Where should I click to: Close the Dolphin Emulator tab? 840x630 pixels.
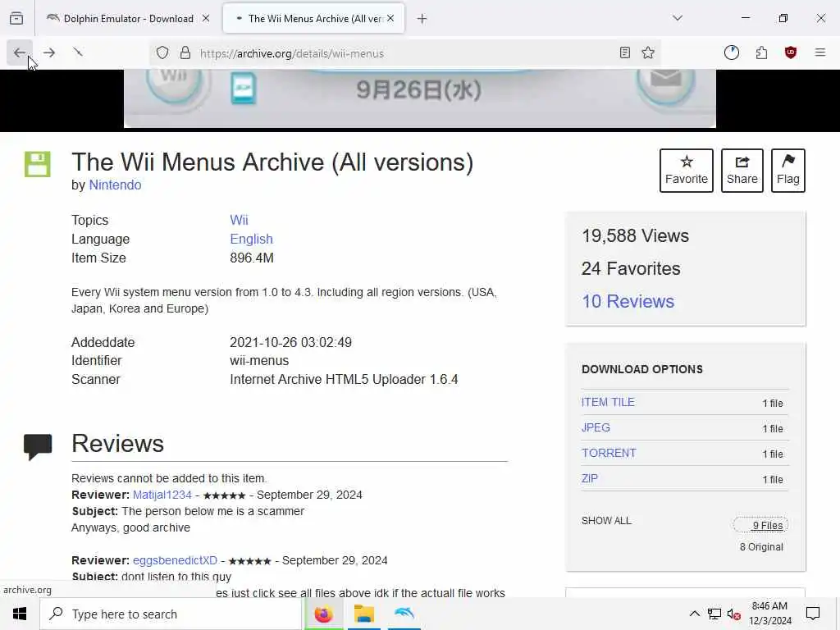[x=206, y=18]
